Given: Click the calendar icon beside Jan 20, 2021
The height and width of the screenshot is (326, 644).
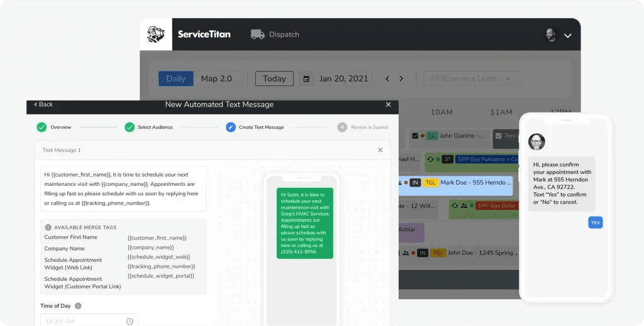Looking at the screenshot, I should [x=307, y=79].
